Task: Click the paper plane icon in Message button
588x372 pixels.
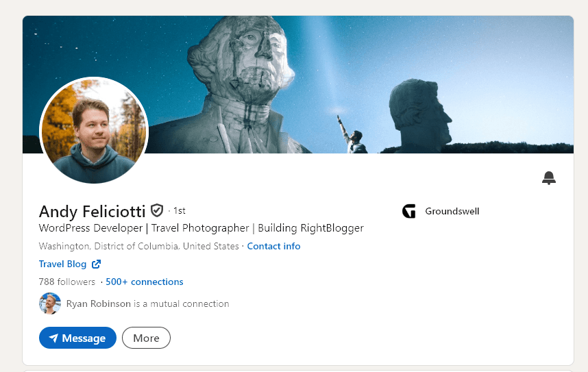Action: (53, 338)
